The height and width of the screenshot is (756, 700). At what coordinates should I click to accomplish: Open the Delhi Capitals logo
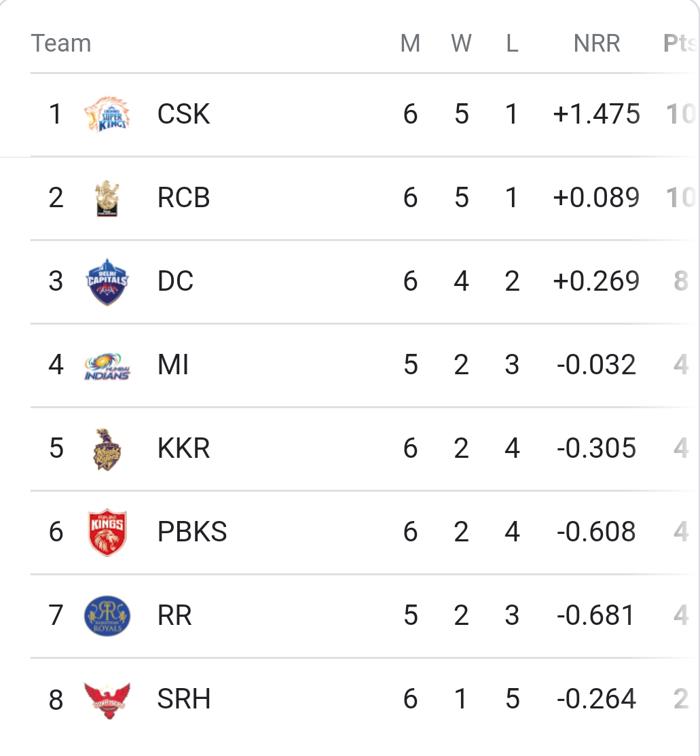click(107, 282)
